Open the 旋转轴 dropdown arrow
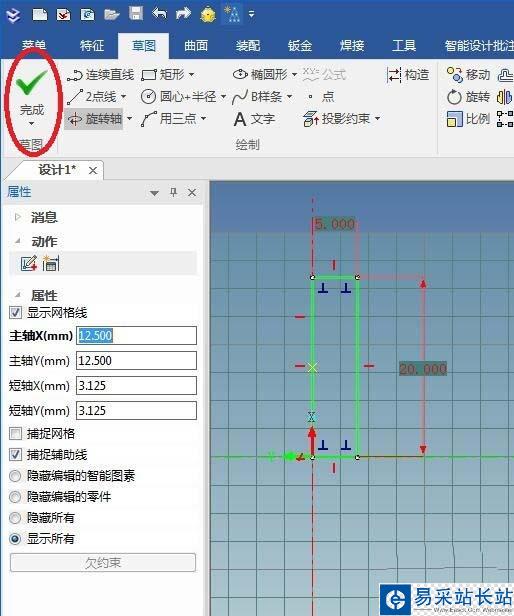This screenshot has height=616, width=514. (x=129, y=118)
